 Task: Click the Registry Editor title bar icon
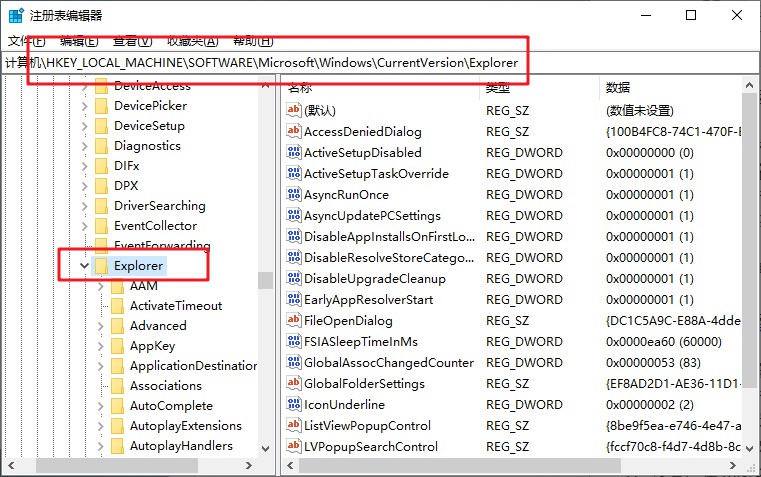[x=17, y=15]
